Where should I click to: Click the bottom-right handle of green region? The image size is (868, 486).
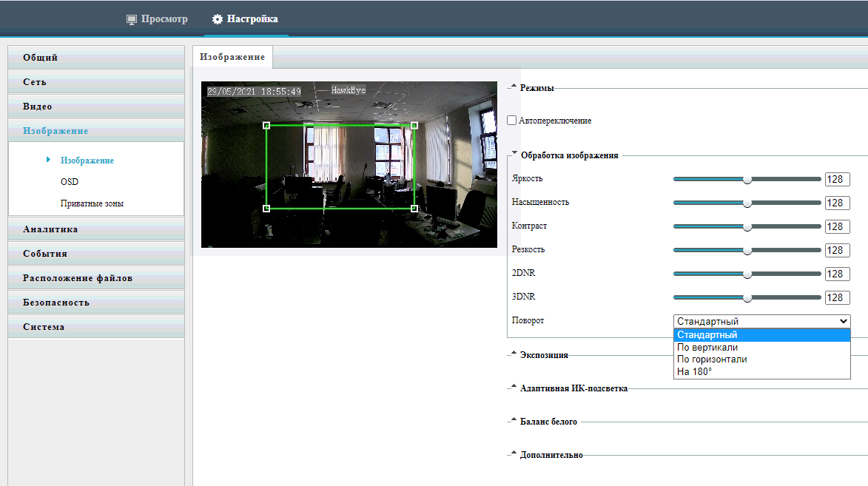414,209
